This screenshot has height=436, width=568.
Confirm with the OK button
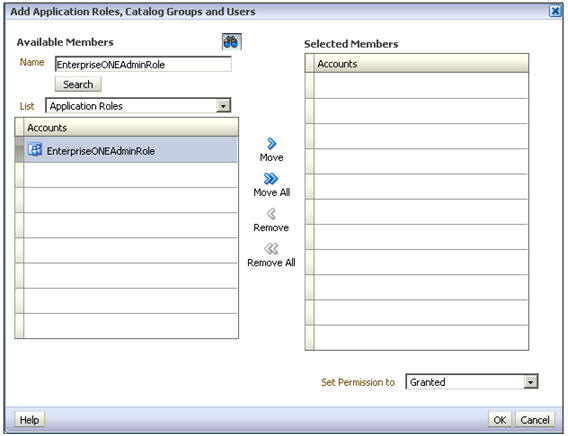point(500,420)
